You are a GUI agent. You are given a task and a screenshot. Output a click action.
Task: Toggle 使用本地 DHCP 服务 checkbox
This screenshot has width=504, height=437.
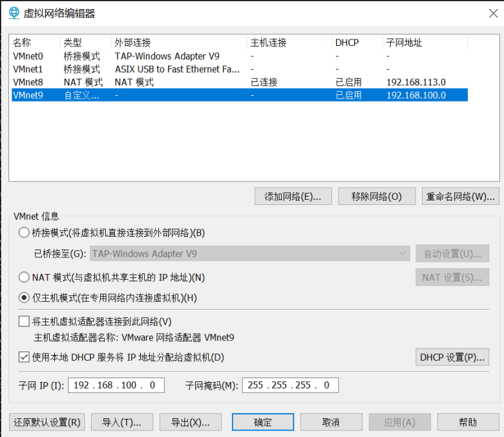coord(25,357)
